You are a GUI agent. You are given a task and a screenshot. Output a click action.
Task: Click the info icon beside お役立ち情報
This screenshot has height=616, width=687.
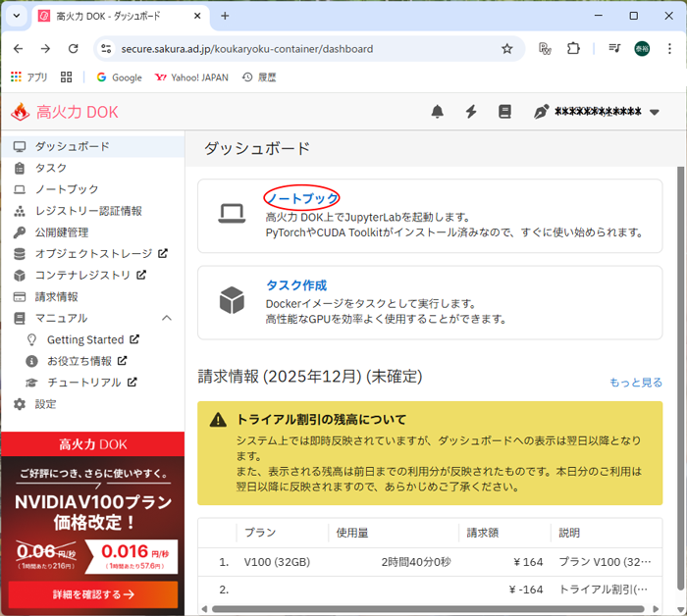click(x=31, y=361)
